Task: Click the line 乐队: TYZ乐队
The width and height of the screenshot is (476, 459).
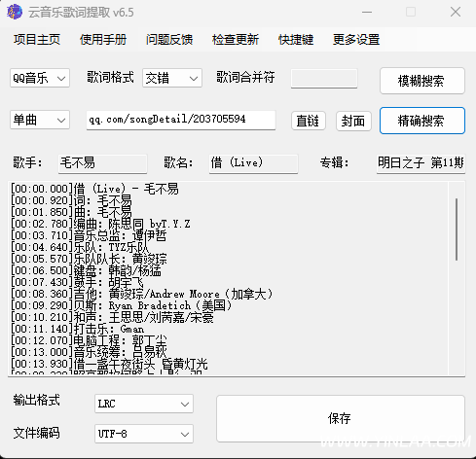Action: click(80, 247)
